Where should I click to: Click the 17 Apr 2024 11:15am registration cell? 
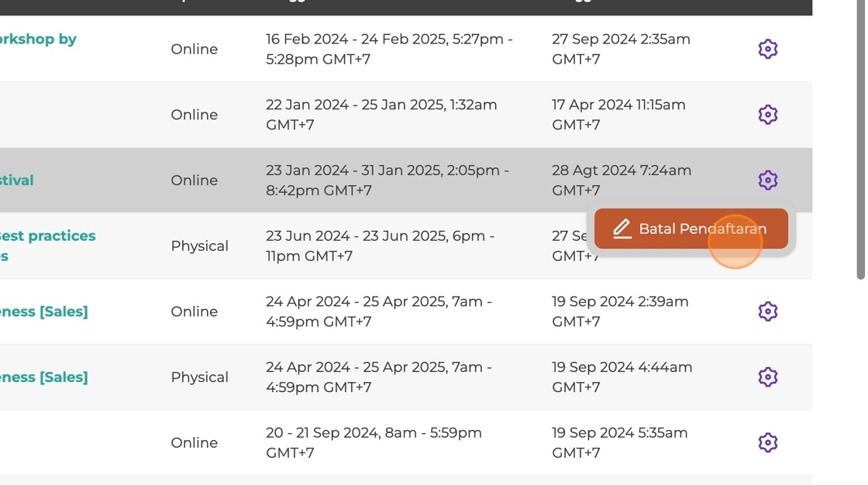click(618, 115)
